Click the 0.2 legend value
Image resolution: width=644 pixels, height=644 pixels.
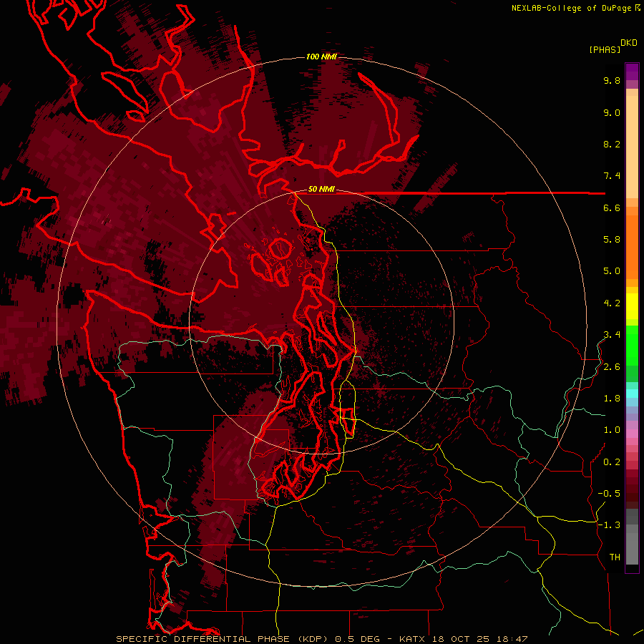click(x=612, y=462)
